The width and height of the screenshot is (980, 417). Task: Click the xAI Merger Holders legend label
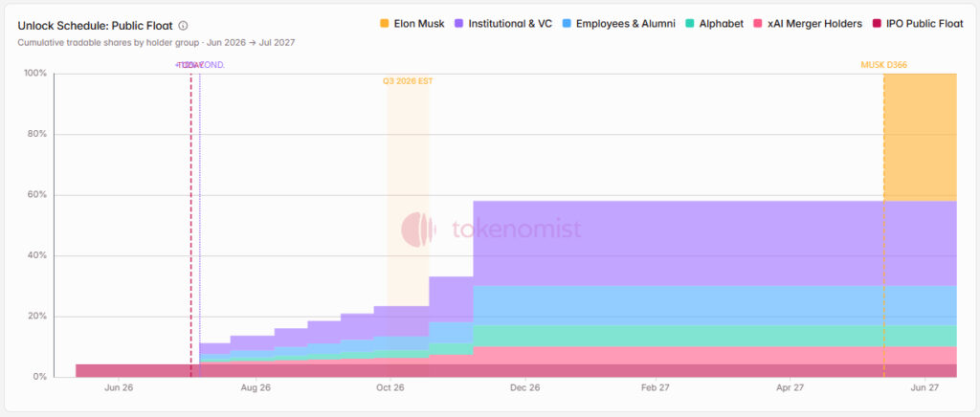coord(814,24)
